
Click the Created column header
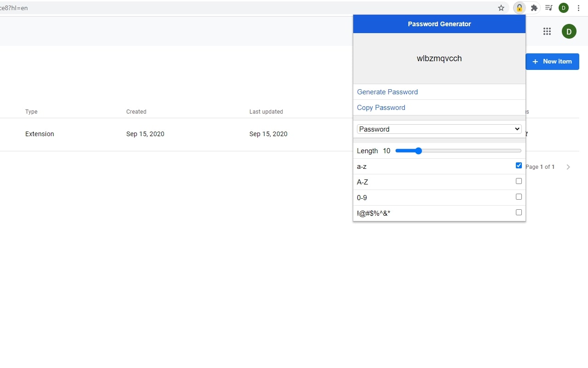click(x=136, y=112)
